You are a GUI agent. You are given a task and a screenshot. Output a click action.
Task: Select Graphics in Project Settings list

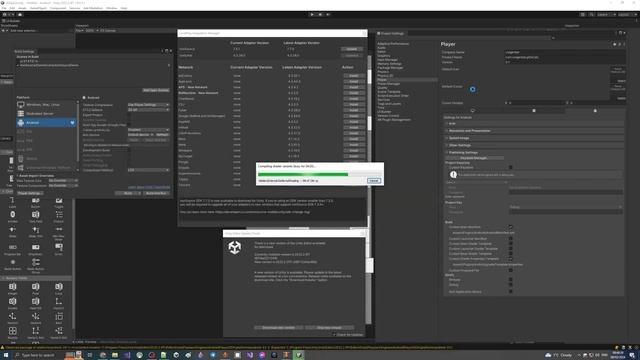(384, 56)
